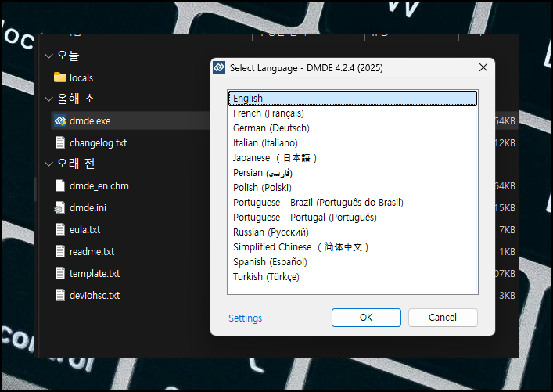Click the eula.txt file name
Screen dimensions: 553x392
84,230
